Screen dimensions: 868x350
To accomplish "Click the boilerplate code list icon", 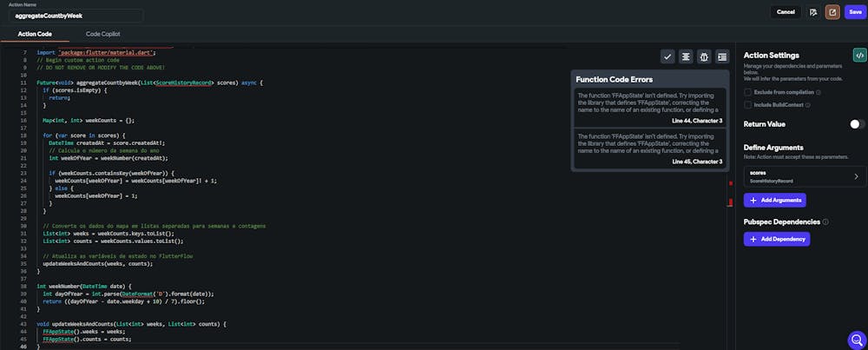I will coord(722,56).
